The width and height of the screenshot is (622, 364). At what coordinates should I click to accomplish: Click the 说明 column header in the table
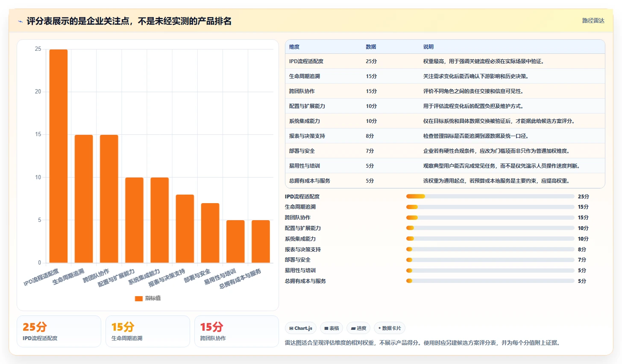(428, 47)
